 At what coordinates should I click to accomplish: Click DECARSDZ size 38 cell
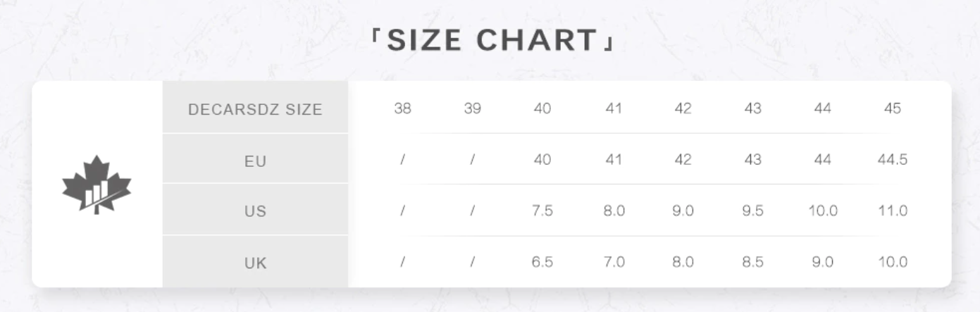coord(402,109)
